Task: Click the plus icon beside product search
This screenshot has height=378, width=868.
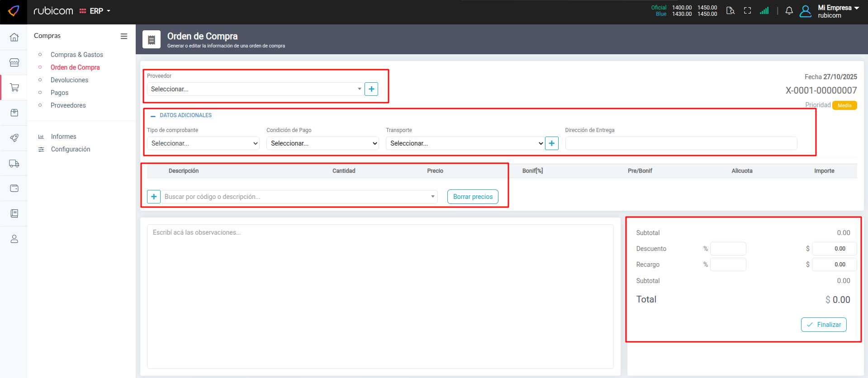Action: point(154,197)
